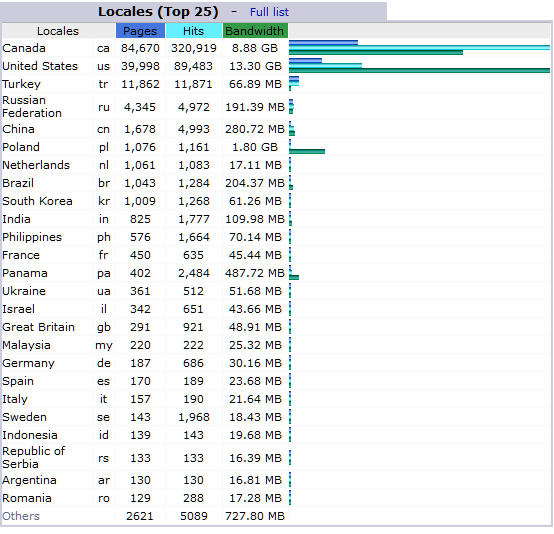This screenshot has height=534, width=554.
Task: Click the green Bandwidth column header
Action: point(255,31)
